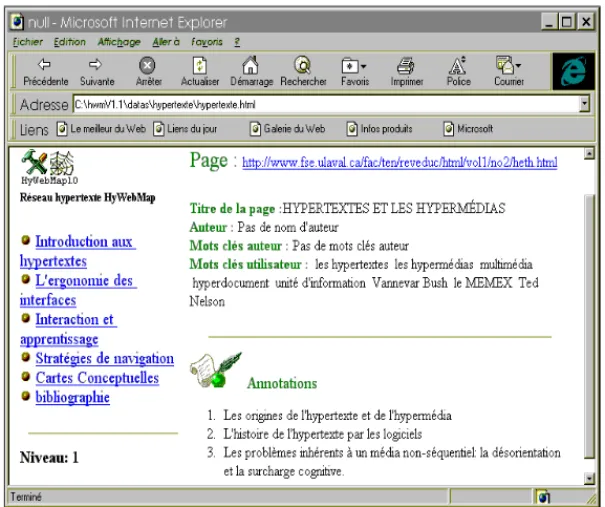Viewport: 605px width, 507px height.
Task: Click the vertical scrollbar down arrow
Action: [x=589, y=478]
